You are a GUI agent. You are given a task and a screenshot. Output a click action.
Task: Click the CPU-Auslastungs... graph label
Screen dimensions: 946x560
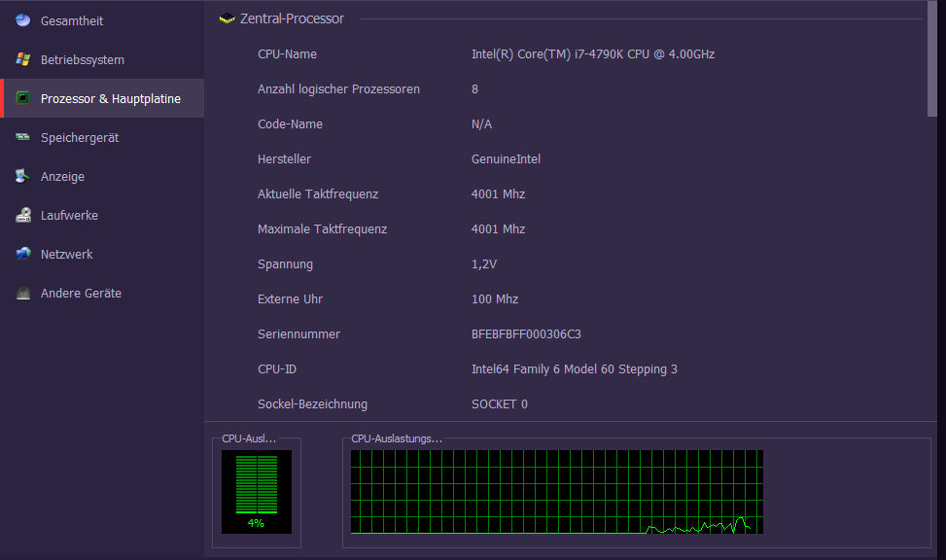pos(397,438)
